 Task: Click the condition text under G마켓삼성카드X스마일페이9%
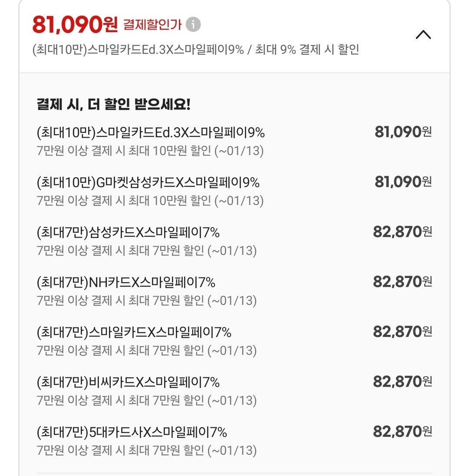[x=150, y=201]
